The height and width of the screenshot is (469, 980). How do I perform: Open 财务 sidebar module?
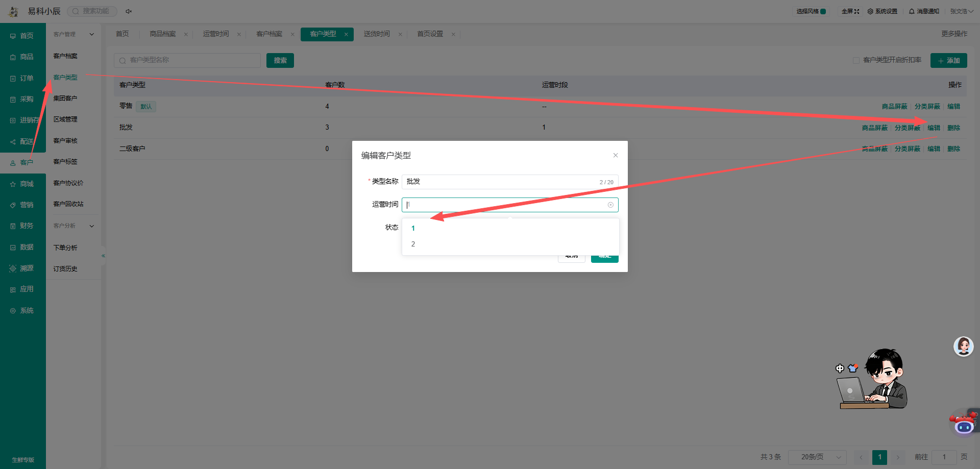(22, 226)
